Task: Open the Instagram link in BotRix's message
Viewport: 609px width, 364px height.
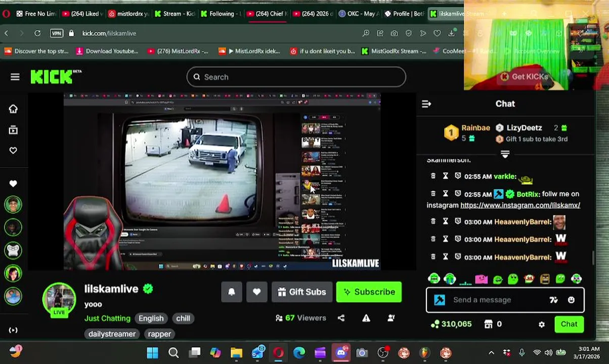Action: click(520, 205)
